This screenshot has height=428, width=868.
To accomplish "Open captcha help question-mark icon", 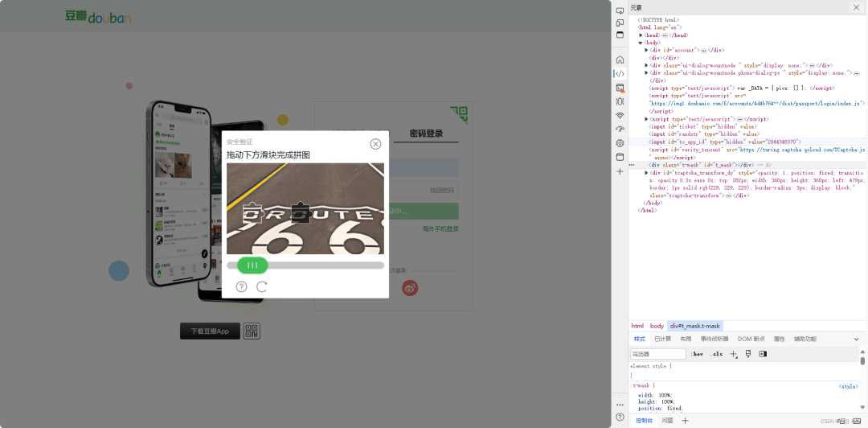I will [x=241, y=286].
